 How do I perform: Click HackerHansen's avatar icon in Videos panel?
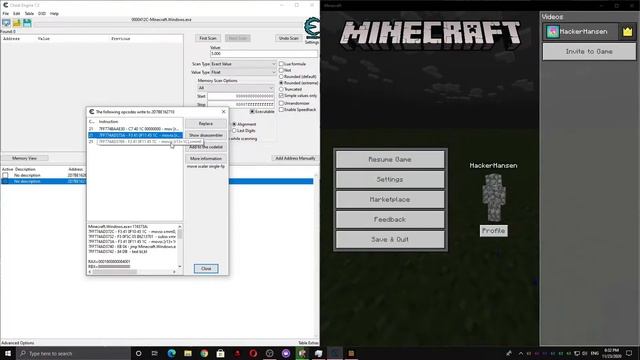pos(552,32)
